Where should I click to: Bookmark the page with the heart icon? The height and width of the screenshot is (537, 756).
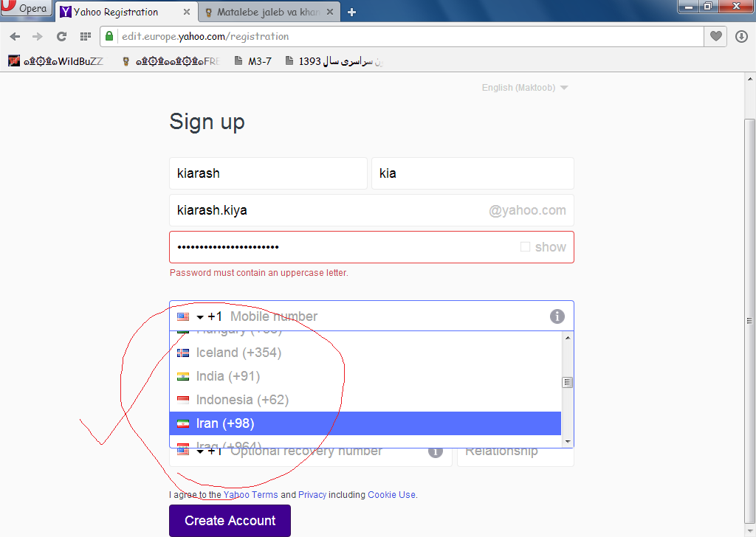[716, 36]
